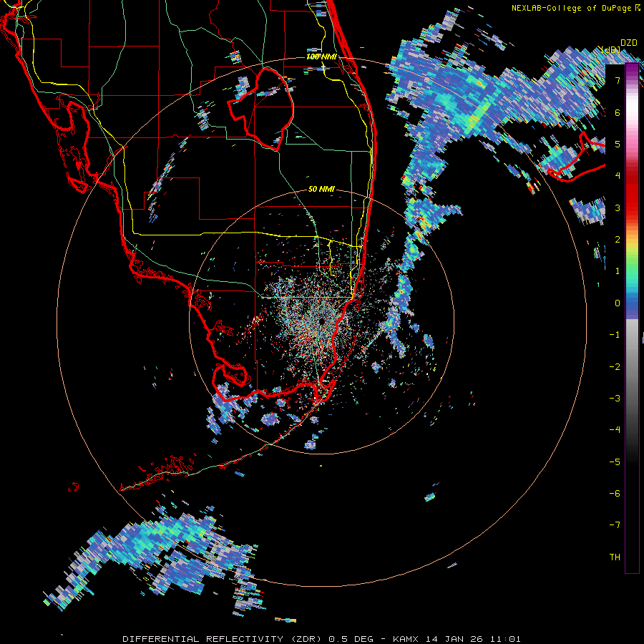
Task: Click the "50 NMI" range ring label
Action: click(x=321, y=190)
